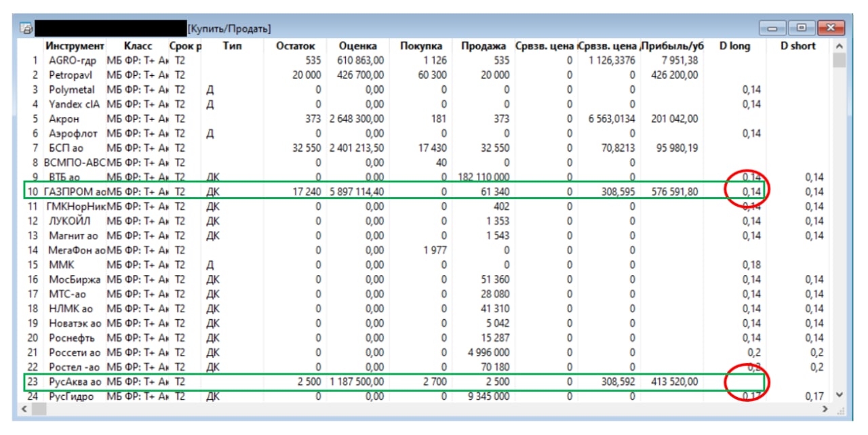Click the horizontal scrollbar right arrow
This screenshot has width=868, height=435.
(825, 409)
